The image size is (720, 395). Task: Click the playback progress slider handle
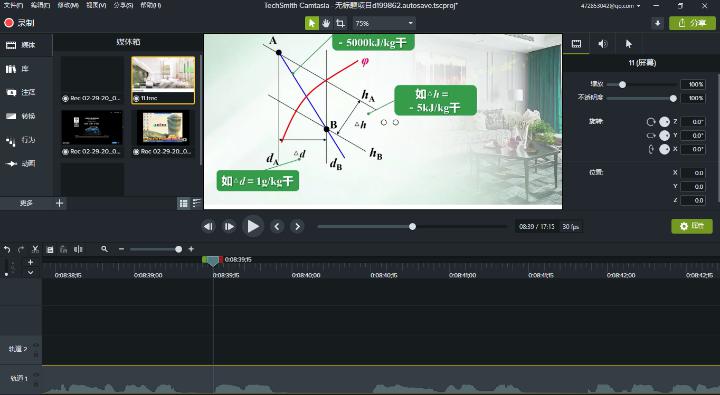(412, 226)
